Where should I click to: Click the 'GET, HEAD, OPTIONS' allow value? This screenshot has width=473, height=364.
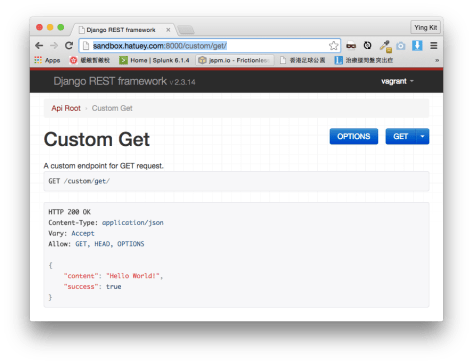pyautogui.click(x=110, y=244)
